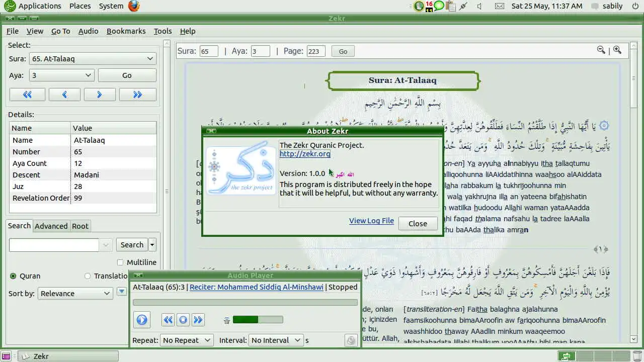Click the Search button
This screenshot has height=362, width=644.
tap(132, 245)
